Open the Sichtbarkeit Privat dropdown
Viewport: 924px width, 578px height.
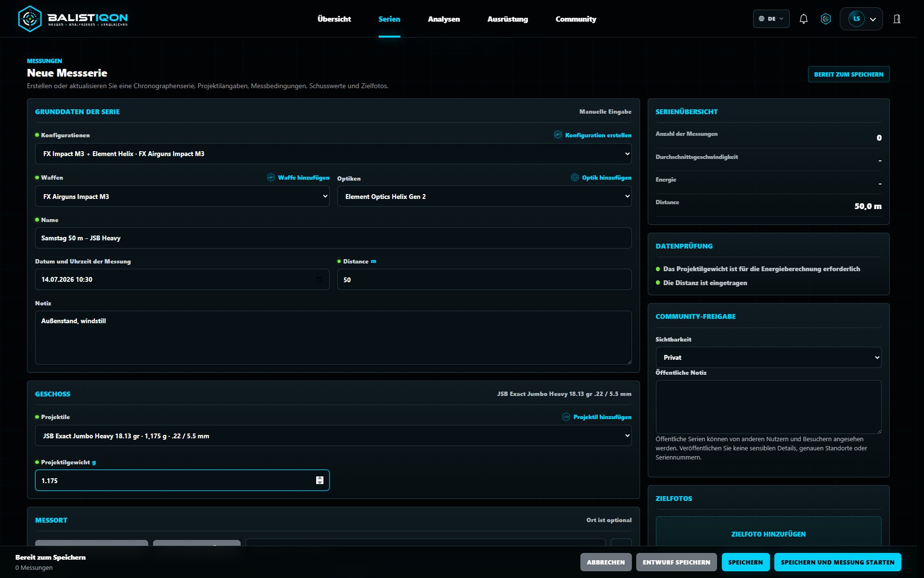point(769,357)
